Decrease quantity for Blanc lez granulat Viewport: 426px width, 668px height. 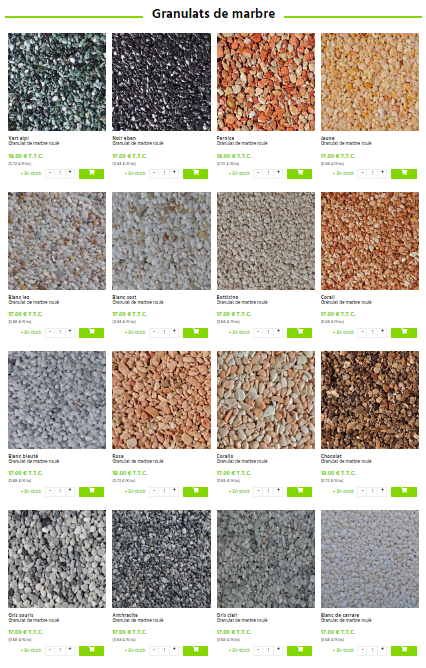pos(50,332)
